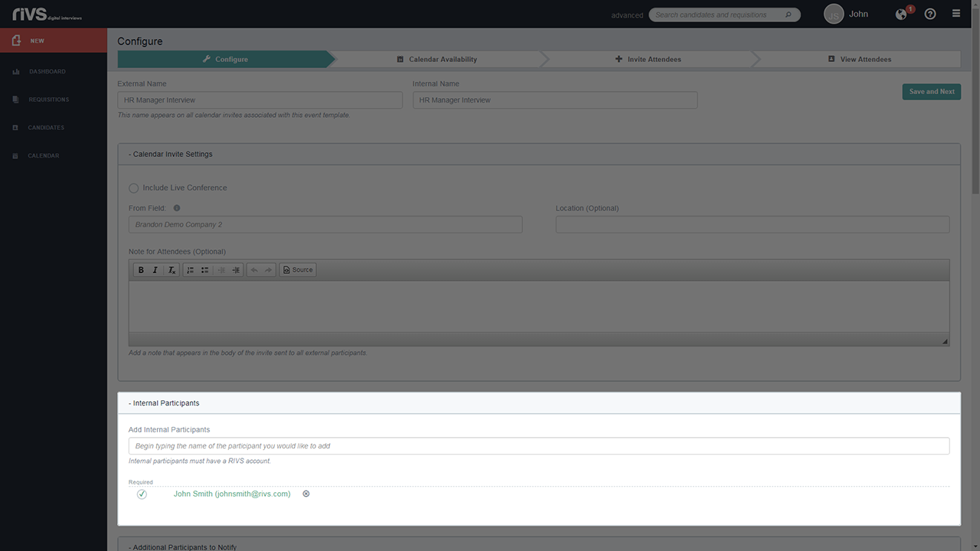Click the Source editor button
Image resolution: width=980 pixels, height=551 pixels.
pos(298,270)
